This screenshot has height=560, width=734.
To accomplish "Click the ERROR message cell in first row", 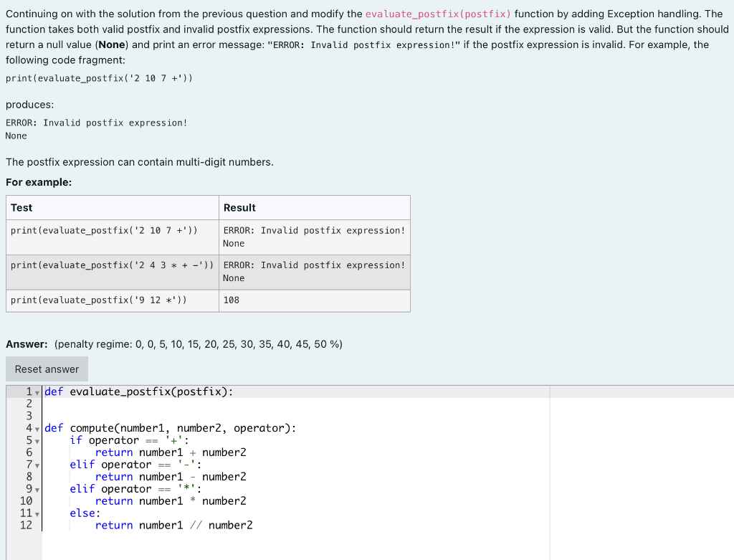I will (x=313, y=237).
